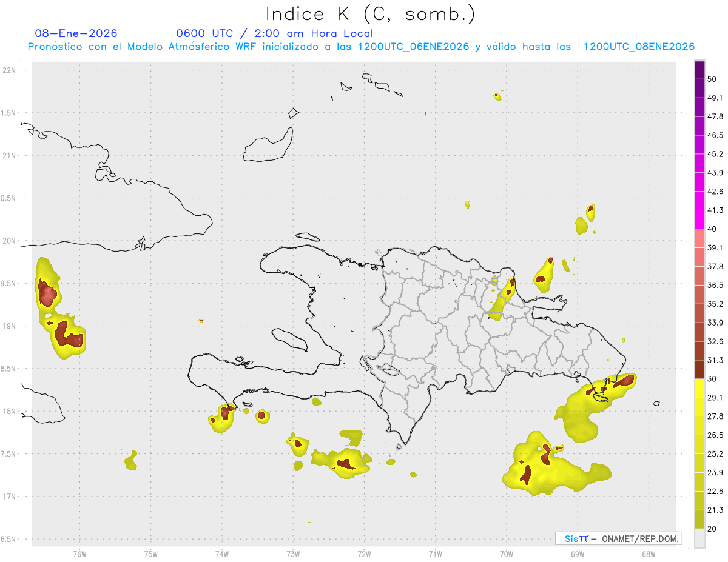Select the gray legend band below 20

coord(699,538)
